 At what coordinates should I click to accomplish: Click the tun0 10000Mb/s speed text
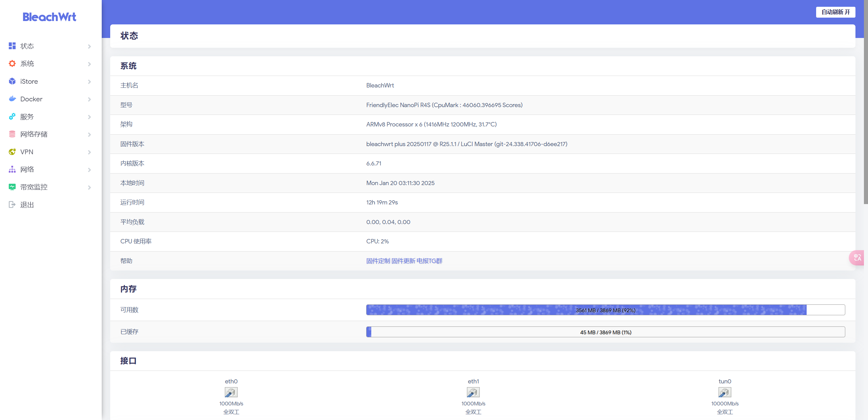[725, 403]
